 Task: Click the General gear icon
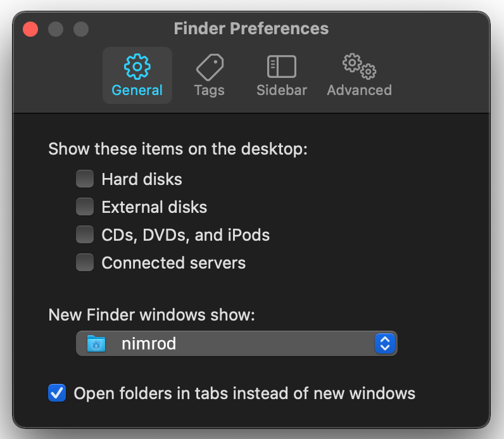coord(137,66)
